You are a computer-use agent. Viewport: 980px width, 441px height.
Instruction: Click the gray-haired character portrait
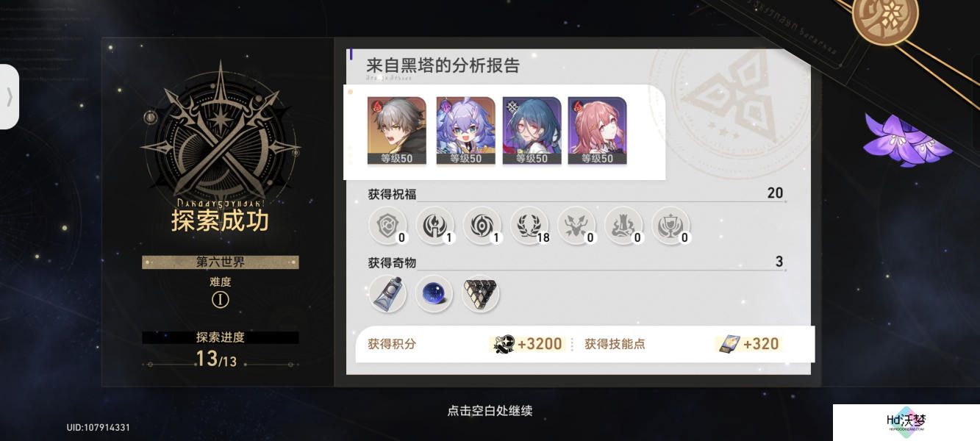(396, 131)
